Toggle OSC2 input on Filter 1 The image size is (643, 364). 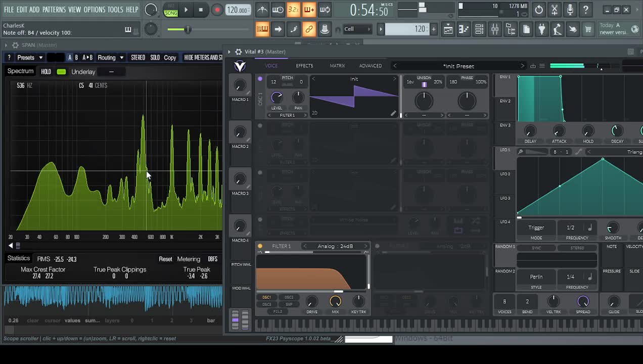(289, 297)
